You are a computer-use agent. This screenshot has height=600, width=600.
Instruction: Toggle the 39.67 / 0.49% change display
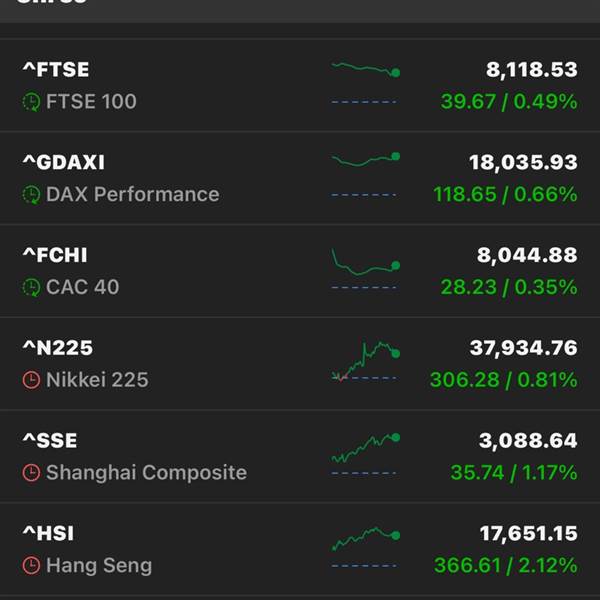[x=509, y=102]
